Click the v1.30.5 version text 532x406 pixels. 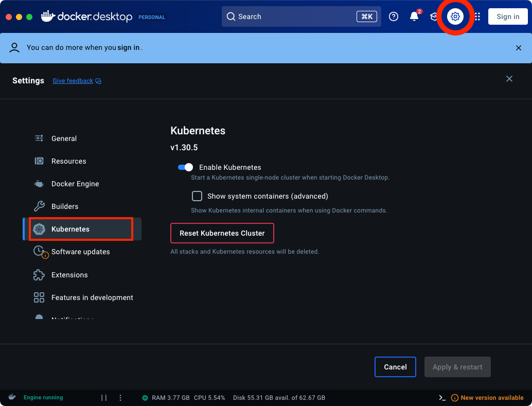(x=184, y=147)
